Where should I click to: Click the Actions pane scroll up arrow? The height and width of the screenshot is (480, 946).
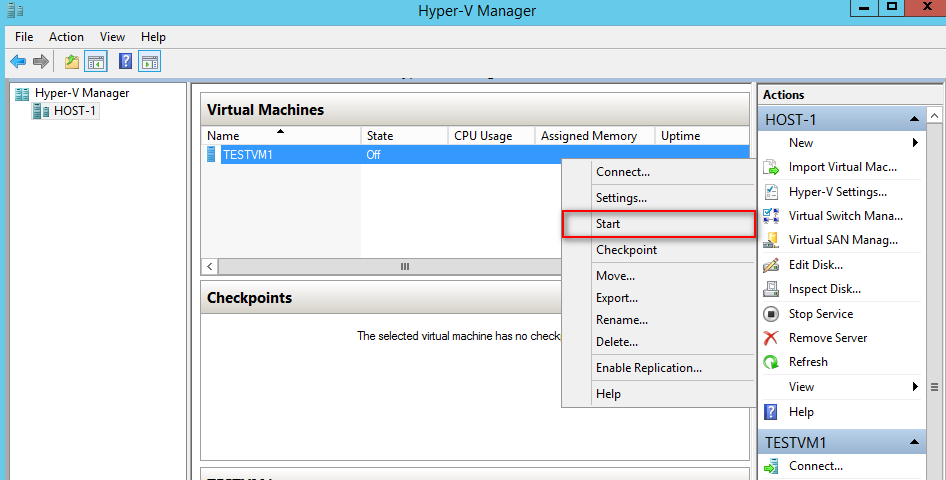click(x=934, y=115)
